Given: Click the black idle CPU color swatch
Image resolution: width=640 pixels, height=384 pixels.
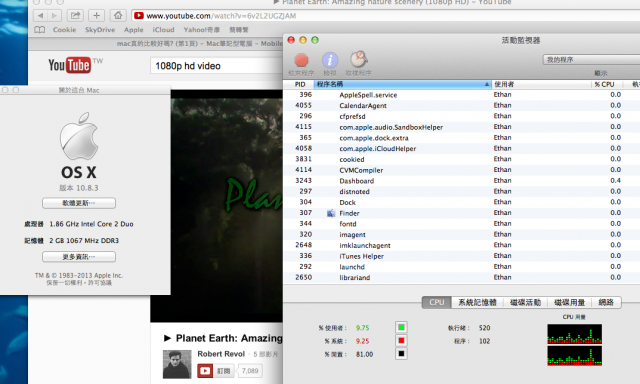Looking at the screenshot, I should click(x=401, y=353).
